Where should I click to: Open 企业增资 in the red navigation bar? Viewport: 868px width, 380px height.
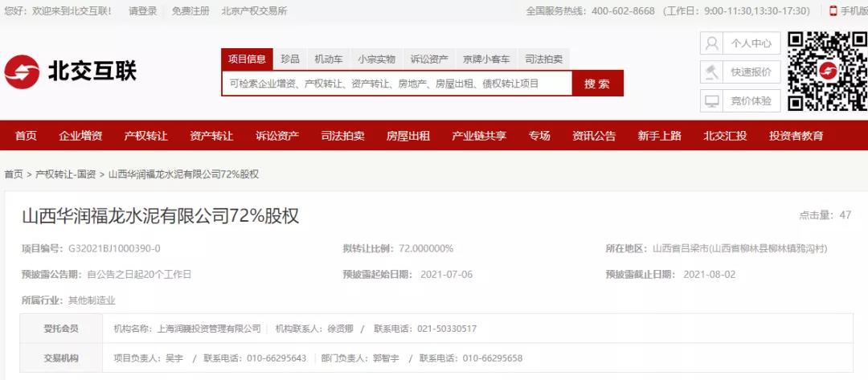click(80, 136)
